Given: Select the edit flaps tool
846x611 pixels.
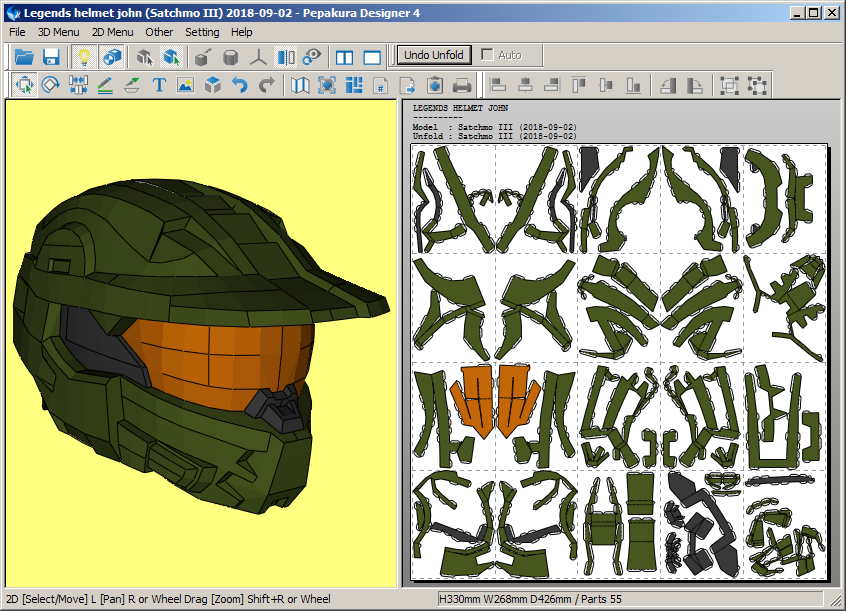Looking at the screenshot, I should click(x=132, y=85).
